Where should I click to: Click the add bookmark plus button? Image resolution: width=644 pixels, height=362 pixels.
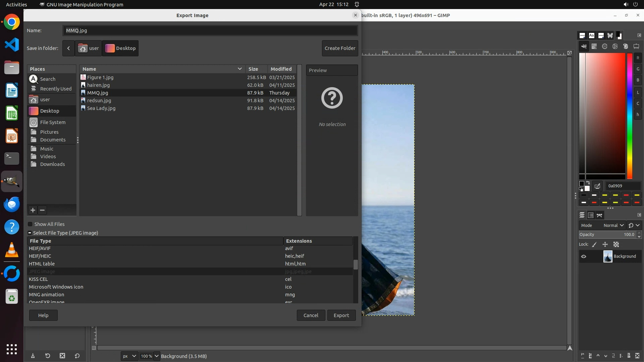coord(33,210)
